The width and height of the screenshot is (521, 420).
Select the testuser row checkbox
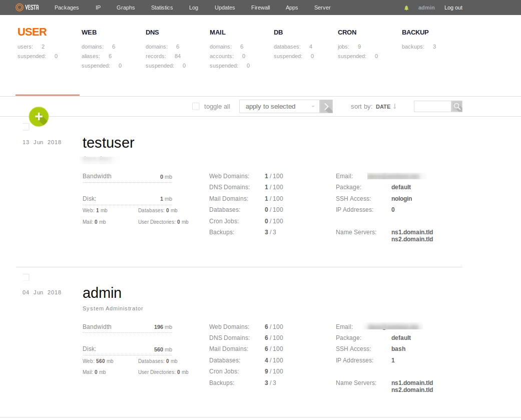point(26,127)
